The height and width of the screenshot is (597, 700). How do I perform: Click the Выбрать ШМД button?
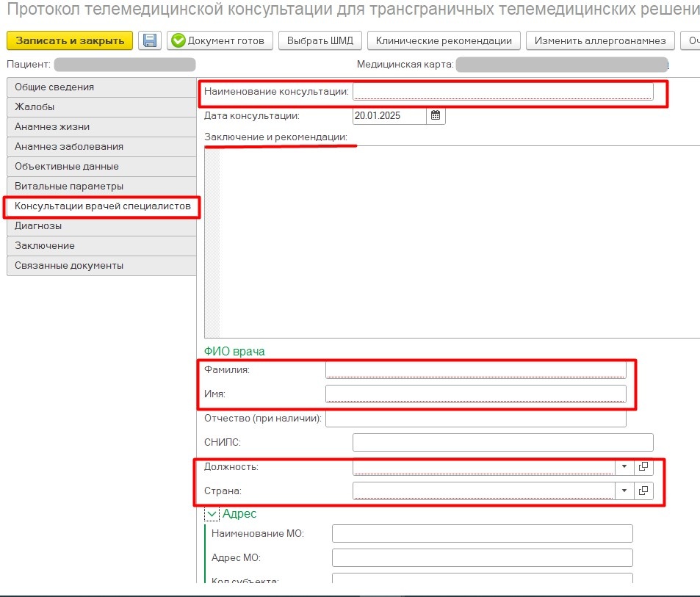pyautogui.click(x=320, y=40)
